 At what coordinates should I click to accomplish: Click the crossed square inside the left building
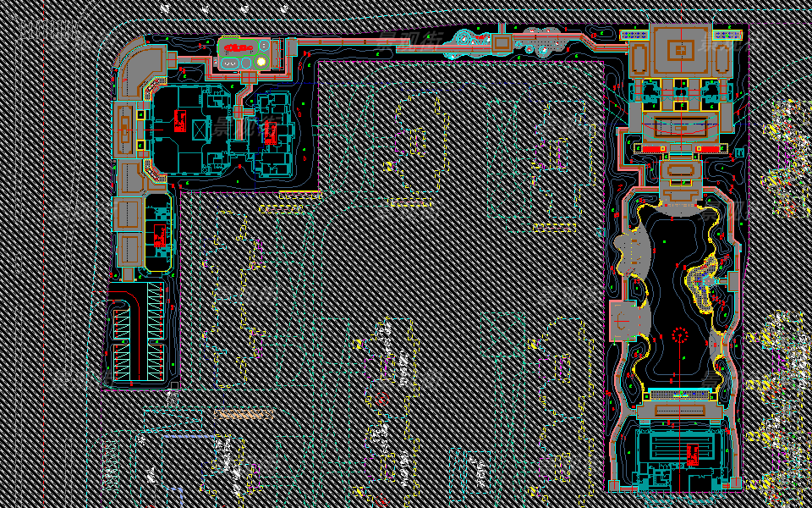(200, 130)
